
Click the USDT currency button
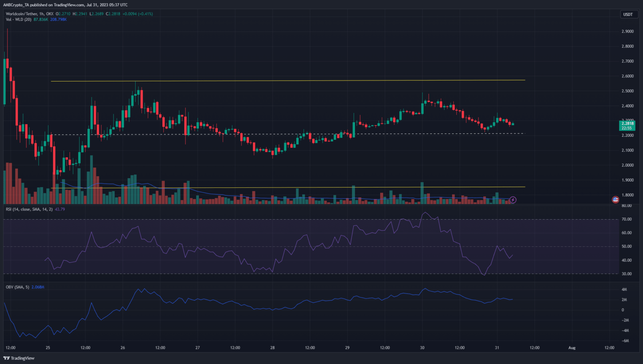click(628, 14)
